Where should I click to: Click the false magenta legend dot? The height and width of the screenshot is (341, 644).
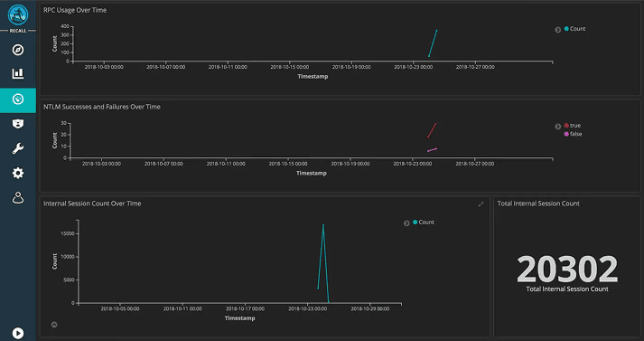pyautogui.click(x=566, y=134)
